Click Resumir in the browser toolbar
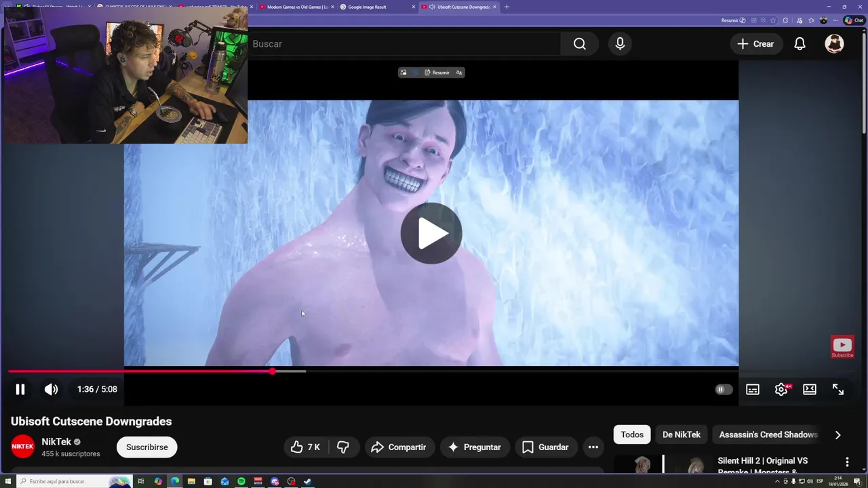The height and width of the screenshot is (488, 868). point(733,20)
